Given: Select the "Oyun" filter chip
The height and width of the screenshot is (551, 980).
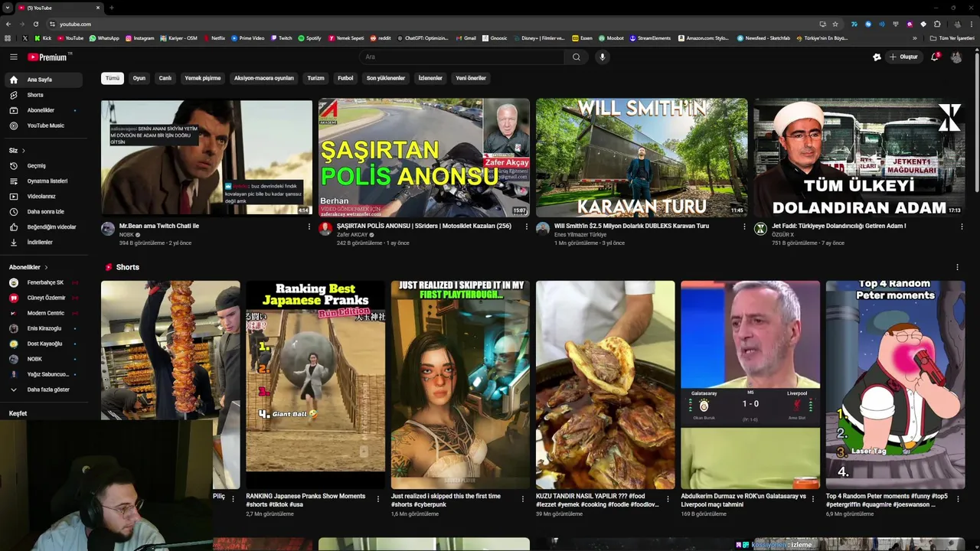Looking at the screenshot, I should (x=139, y=78).
